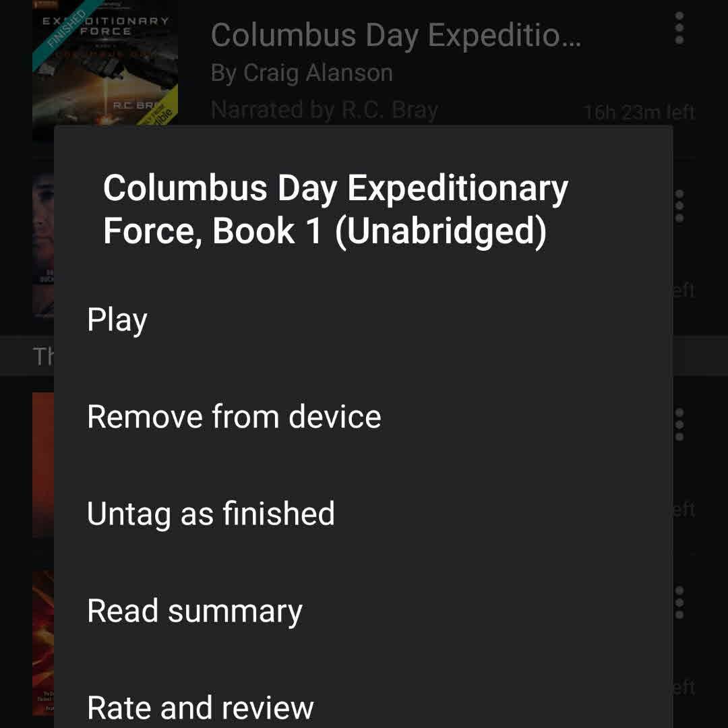Choose Rate and review
728x728 pixels.
201,708
